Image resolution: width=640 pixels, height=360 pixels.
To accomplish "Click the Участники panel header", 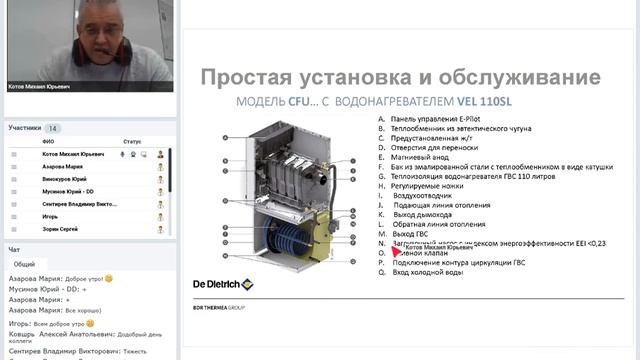I will [25, 128].
